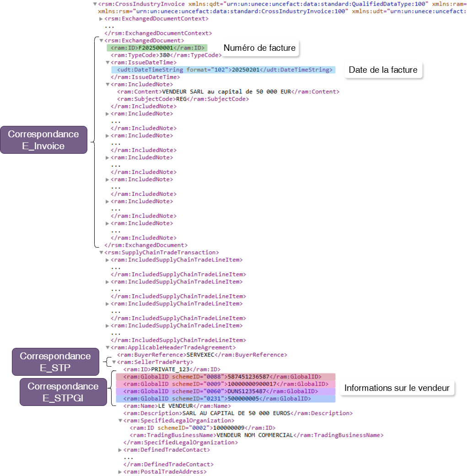Collapse the ram:IssueDateTime element
The width and height of the screenshot is (467, 476).
pyautogui.click(x=107, y=63)
